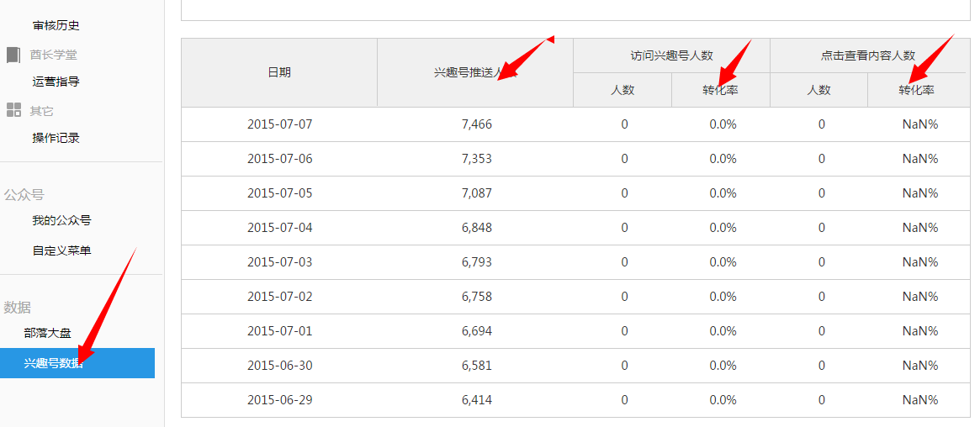Click the push count 7,353
Image resolution: width=980 pixels, height=427 pixels.
tap(477, 159)
